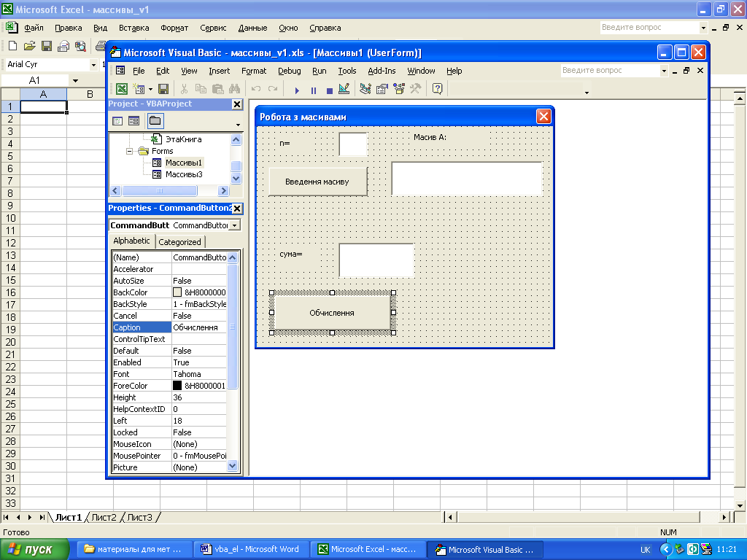Close the Project VBAProject panel
The height and width of the screenshot is (560, 747).
pyautogui.click(x=237, y=104)
